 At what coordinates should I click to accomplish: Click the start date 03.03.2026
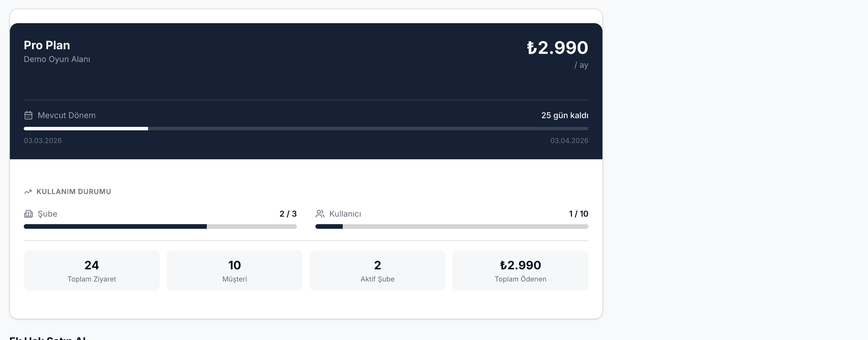pyautogui.click(x=43, y=141)
